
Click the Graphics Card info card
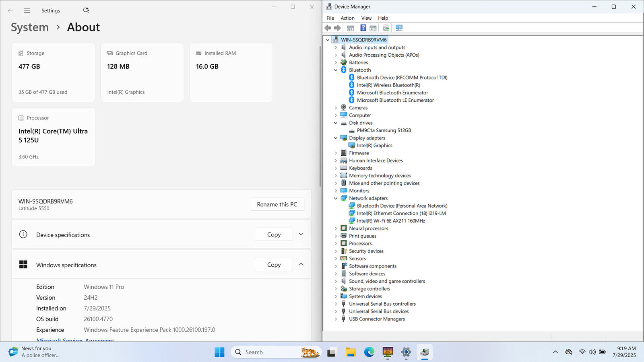142,72
